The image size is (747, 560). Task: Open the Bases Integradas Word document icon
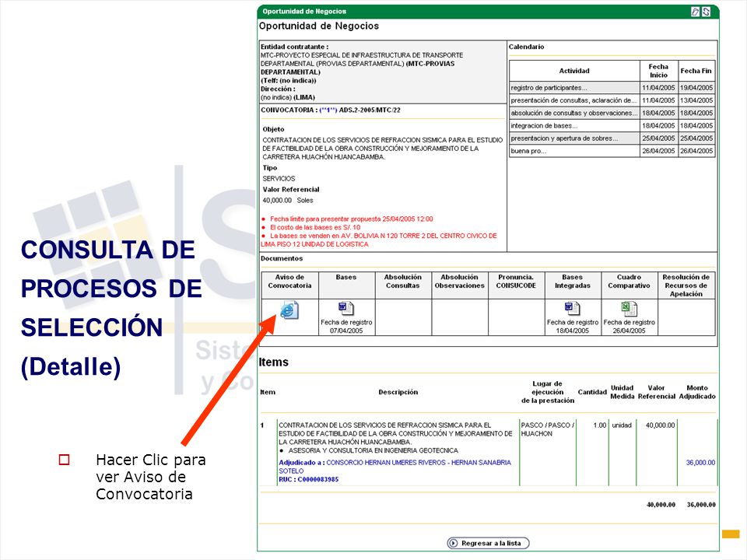pos(572,309)
